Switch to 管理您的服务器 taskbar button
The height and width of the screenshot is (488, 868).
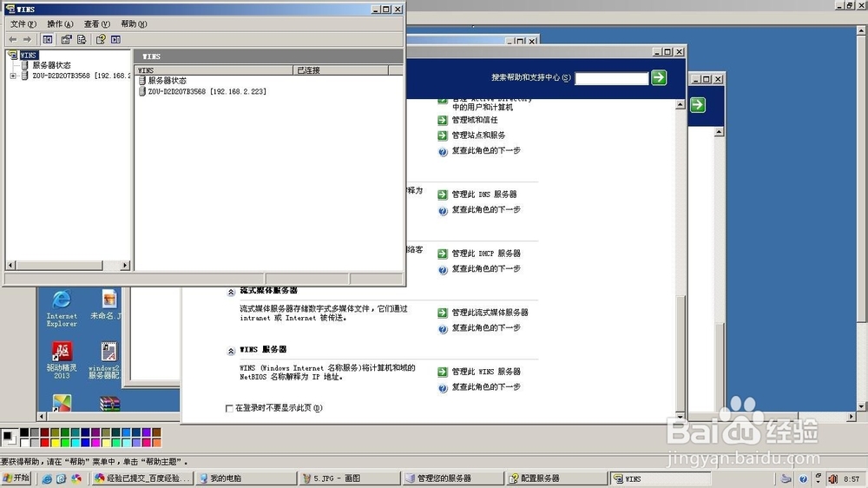point(452,478)
